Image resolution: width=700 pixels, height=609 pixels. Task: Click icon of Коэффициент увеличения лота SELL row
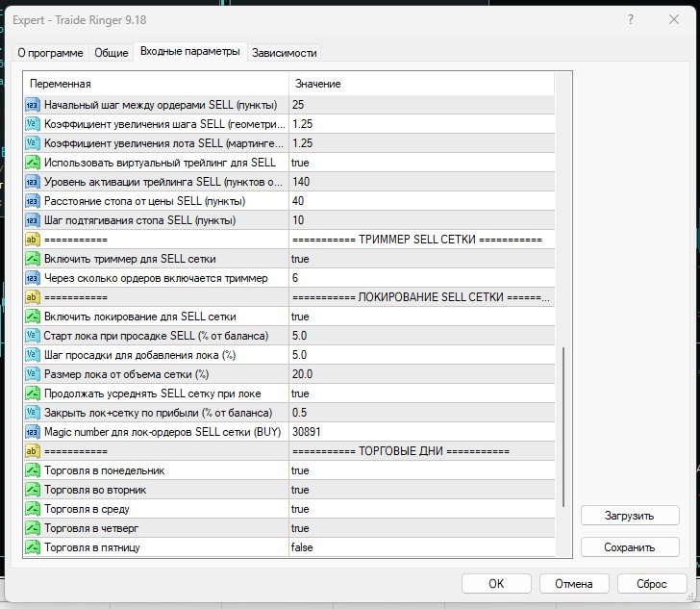(33, 143)
